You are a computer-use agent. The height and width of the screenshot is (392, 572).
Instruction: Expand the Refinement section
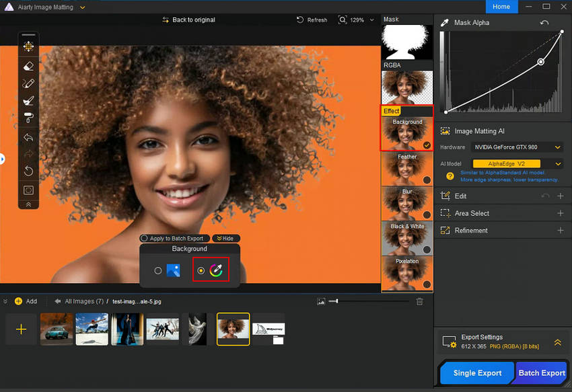point(560,231)
